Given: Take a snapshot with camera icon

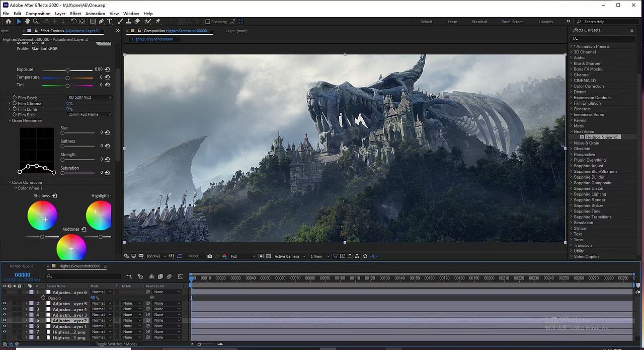Looking at the screenshot, I should [210, 256].
